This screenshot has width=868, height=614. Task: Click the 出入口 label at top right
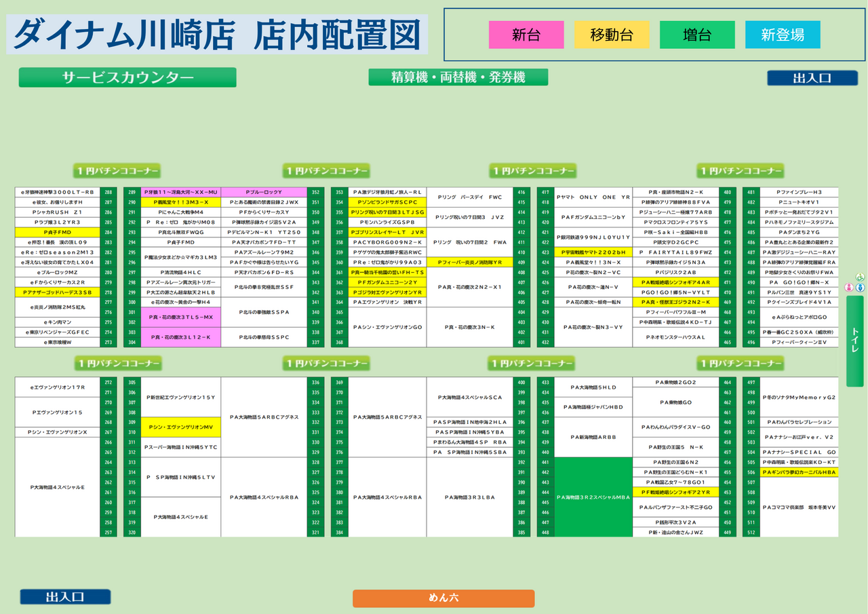pyautogui.click(x=812, y=78)
